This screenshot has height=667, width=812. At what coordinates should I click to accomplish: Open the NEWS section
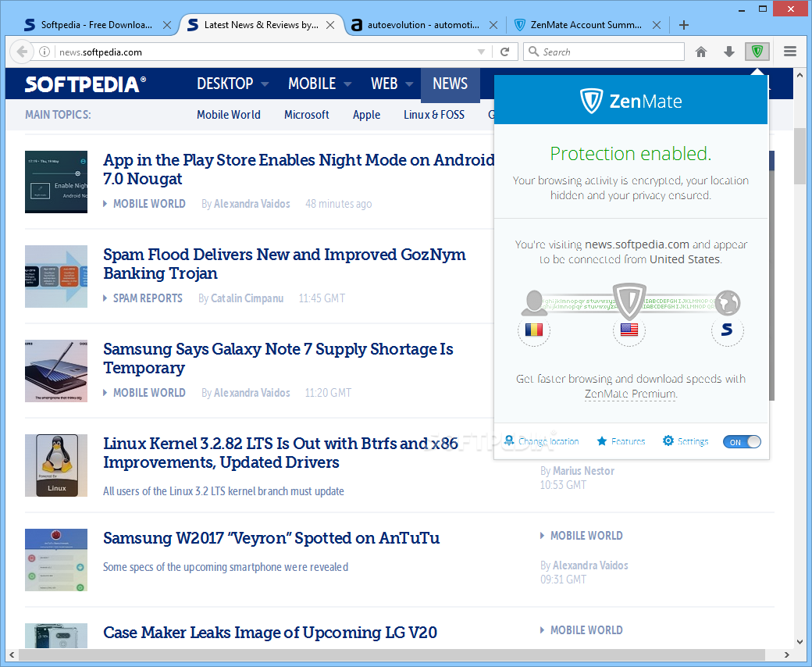450,84
